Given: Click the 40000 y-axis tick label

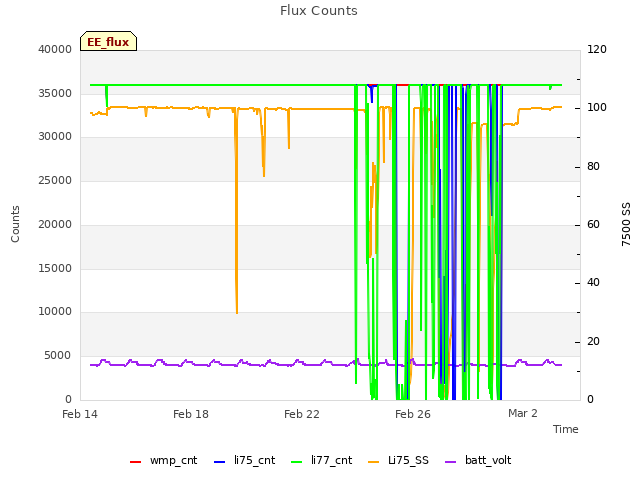Looking at the screenshot, I should coord(55,49).
